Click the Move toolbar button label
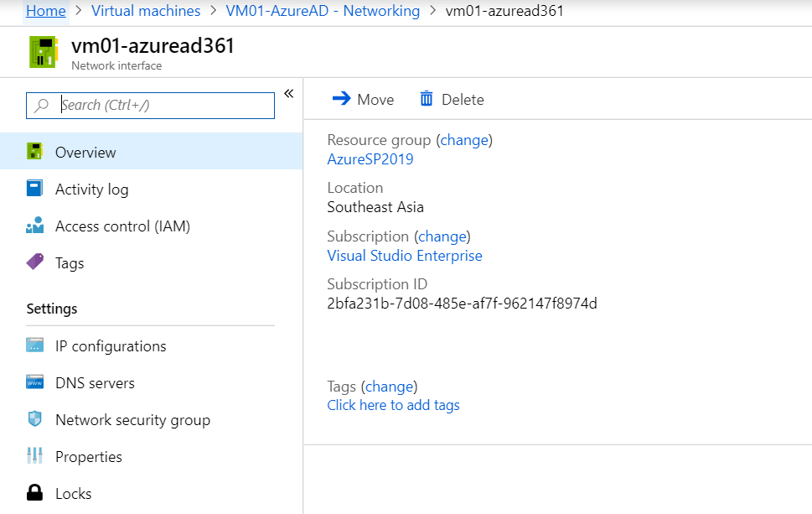This screenshot has height=514, width=812. [375, 100]
